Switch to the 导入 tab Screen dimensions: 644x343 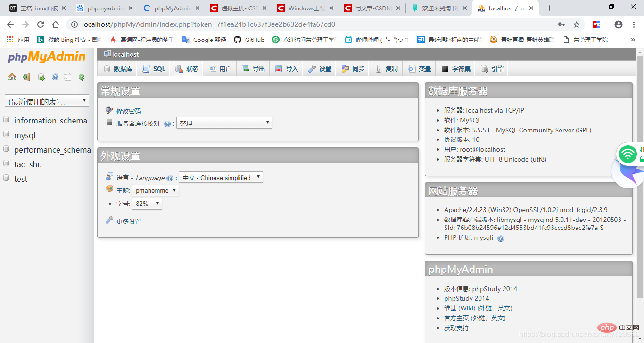pos(287,69)
